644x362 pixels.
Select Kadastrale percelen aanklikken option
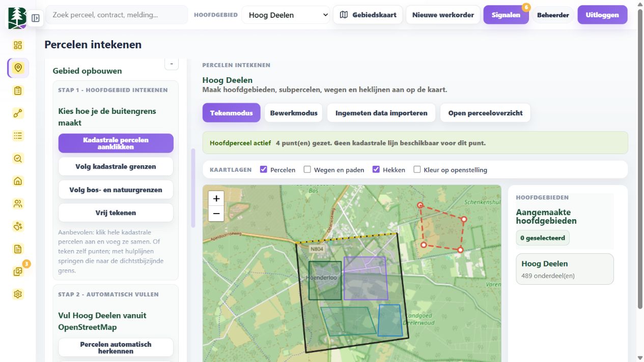tap(116, 143)
